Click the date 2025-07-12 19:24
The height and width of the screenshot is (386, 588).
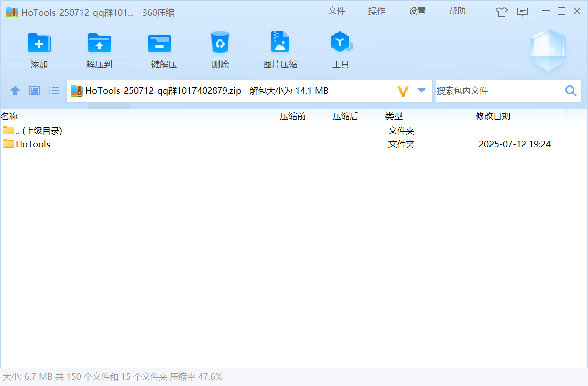[515, 144]
